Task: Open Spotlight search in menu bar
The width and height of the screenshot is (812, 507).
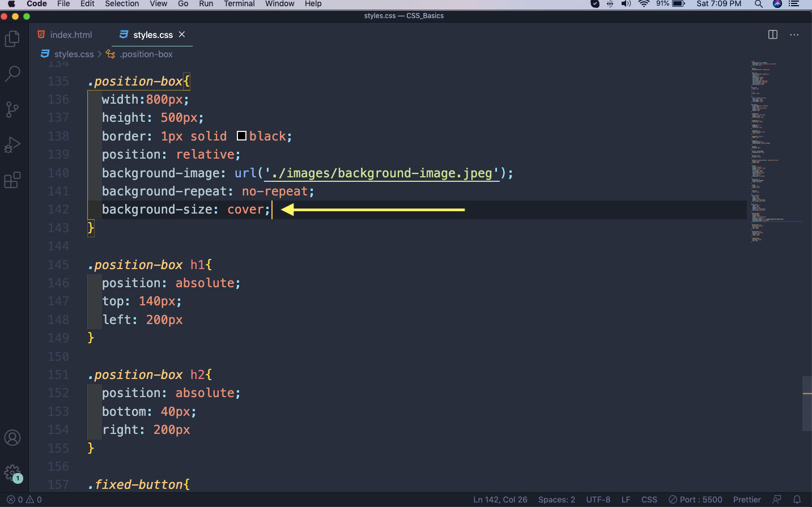Action: pyautogui.click(x=758, y=3)
